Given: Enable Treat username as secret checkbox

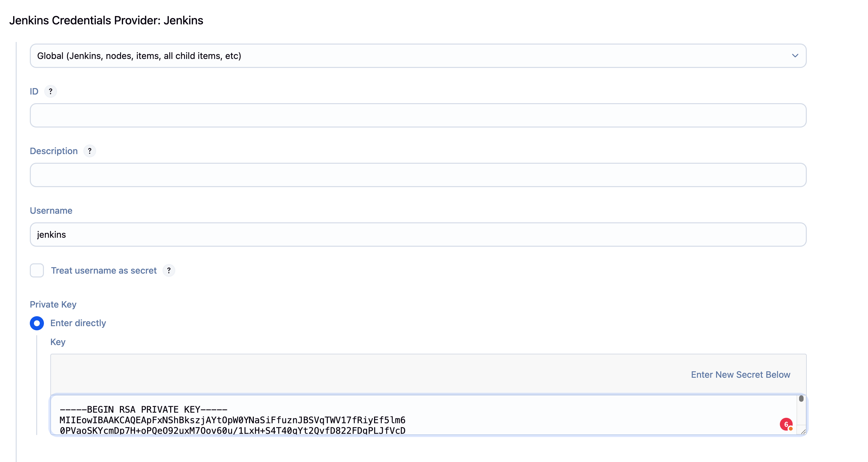Looking at the screenshot, I should pyautogui.click(x=37, y=270).
